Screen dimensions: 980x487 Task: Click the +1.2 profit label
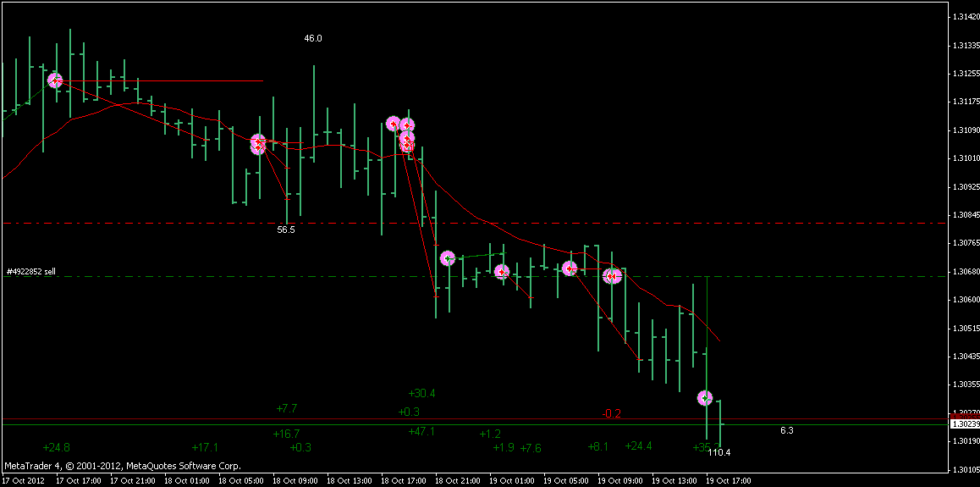pos(490,434)
